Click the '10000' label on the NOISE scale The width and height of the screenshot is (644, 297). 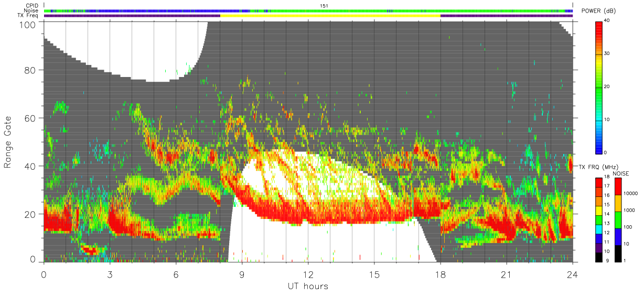pyautogui.click(x=630, y=194)
